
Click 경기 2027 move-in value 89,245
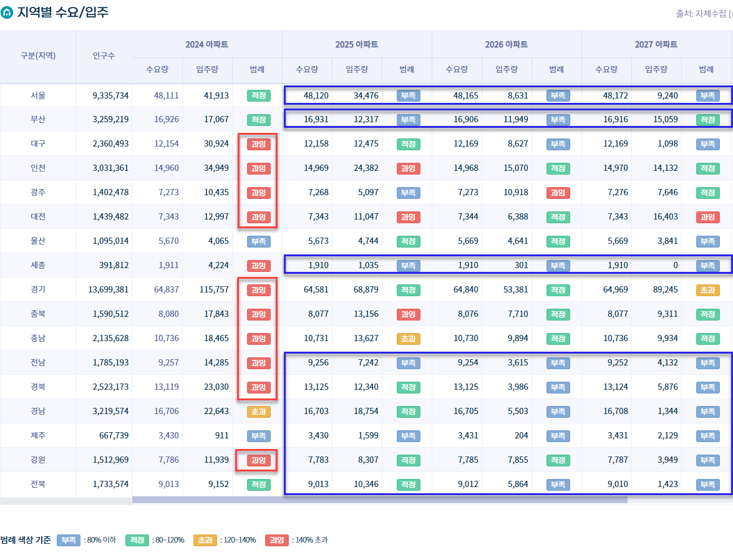point(666,289)
